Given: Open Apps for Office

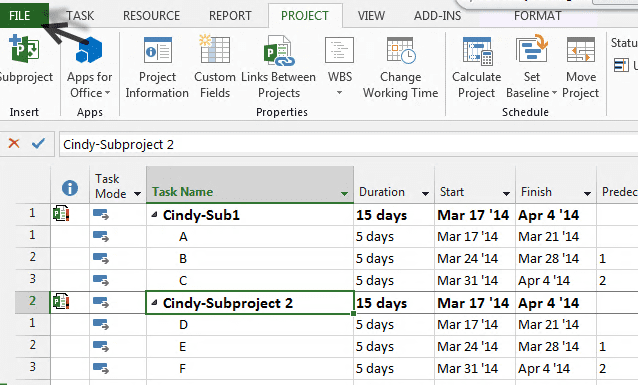Looking at the screenshot, I should click(x=89, y=67).
